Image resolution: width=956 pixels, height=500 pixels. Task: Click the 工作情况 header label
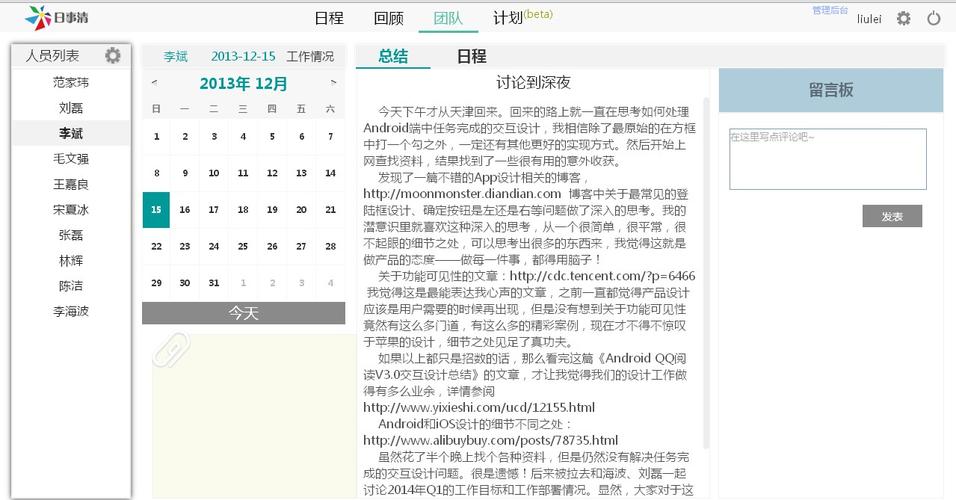[x=310, y=56]
